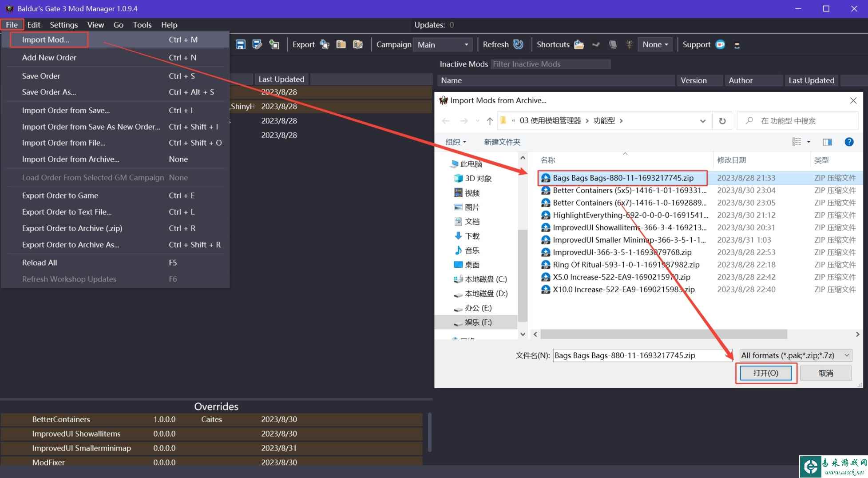Click the Overrides panel scrollbar
This screenshot has width=868, height=478.
point(429,432)
